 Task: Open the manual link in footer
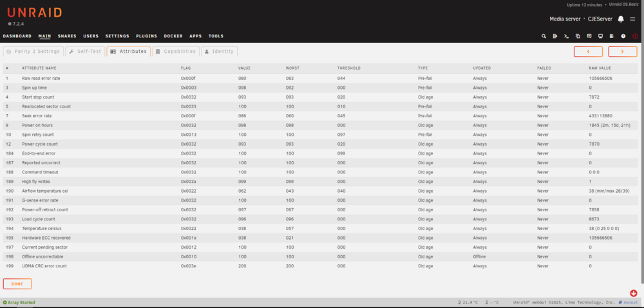click(x=629, y=303)
